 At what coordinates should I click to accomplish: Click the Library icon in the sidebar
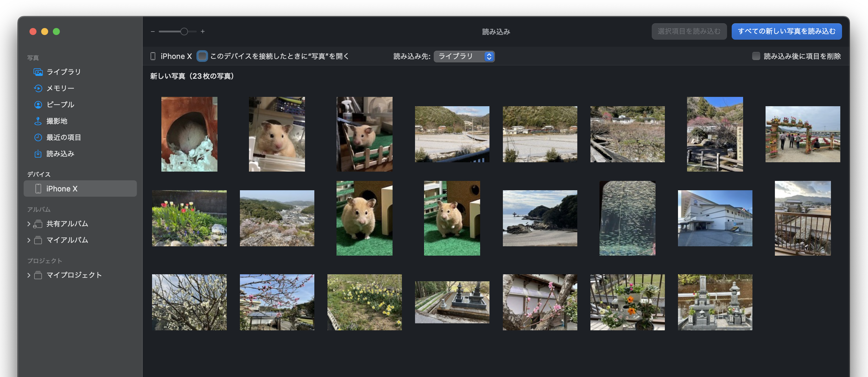(38, 72)
